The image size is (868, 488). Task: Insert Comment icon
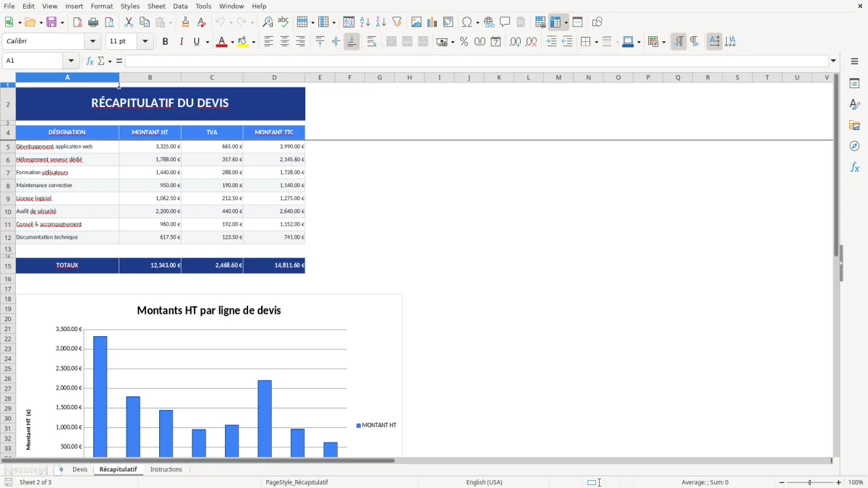point(505,22)
